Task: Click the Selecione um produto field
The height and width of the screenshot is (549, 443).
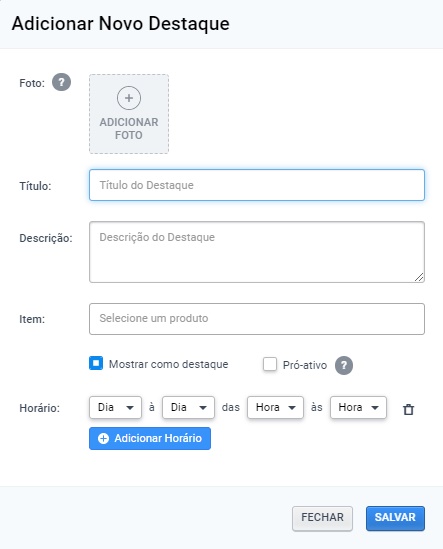Action: pyautogui.click(x=257, y=319)
